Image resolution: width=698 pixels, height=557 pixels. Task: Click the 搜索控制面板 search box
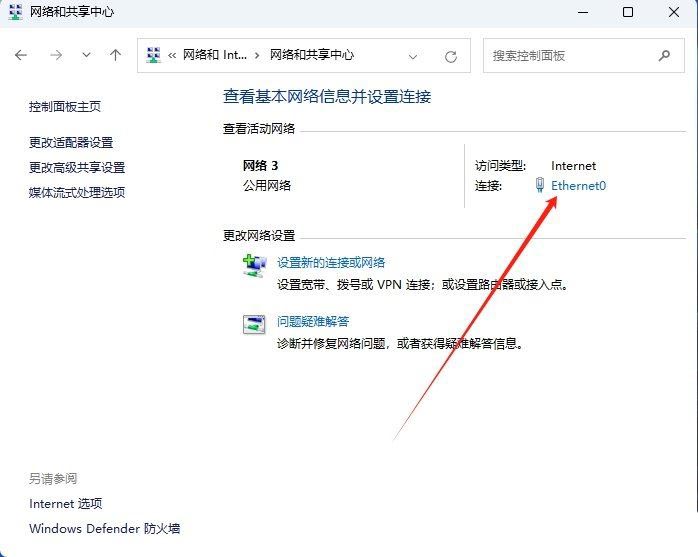(x=570, y=56)
